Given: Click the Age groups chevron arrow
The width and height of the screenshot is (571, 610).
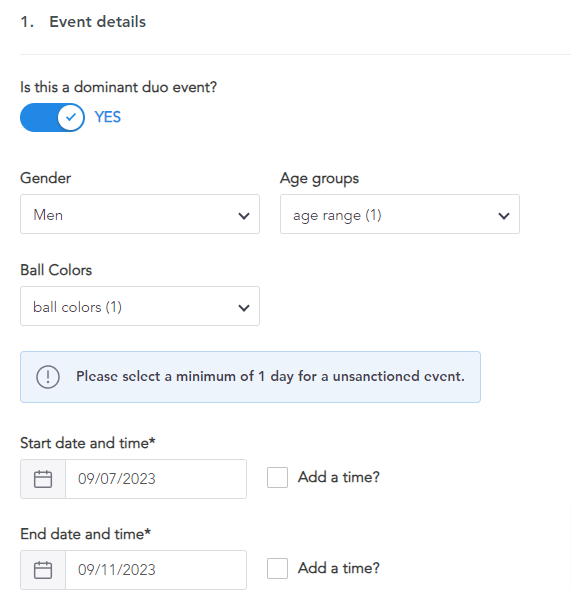Looking at the screenshot, I should pos(504,216).
